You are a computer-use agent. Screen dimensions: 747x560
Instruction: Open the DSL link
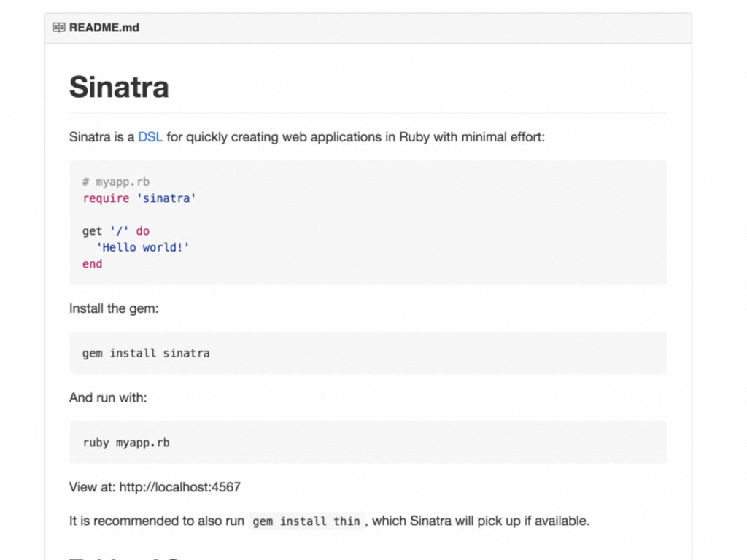[x=150, y=137]
